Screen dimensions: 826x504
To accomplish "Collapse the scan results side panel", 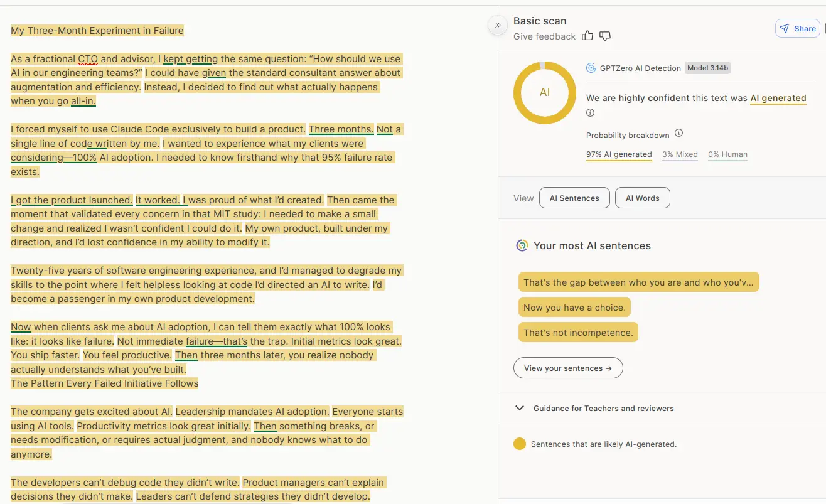I will pos(497,25).
